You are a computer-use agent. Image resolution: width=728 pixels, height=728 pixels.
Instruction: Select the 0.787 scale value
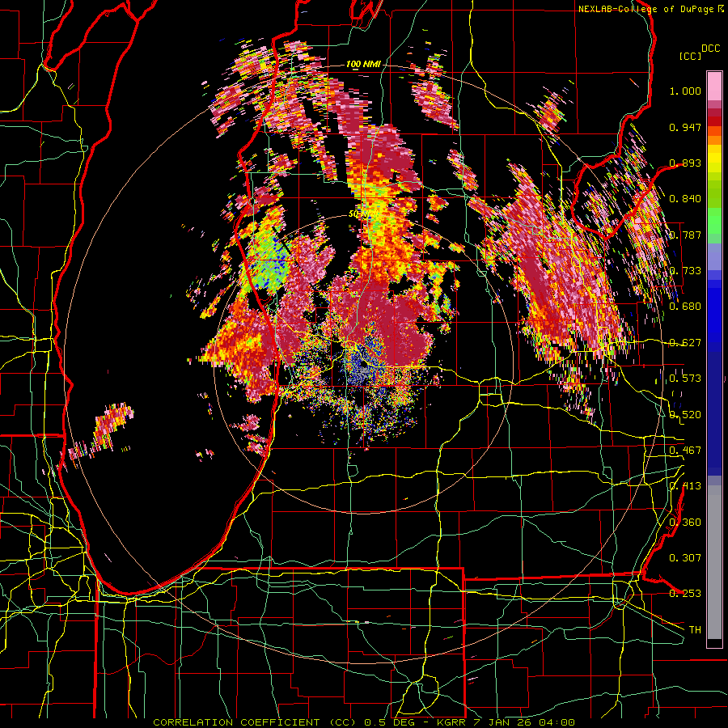pyautogui.click(x=685, y=235)
